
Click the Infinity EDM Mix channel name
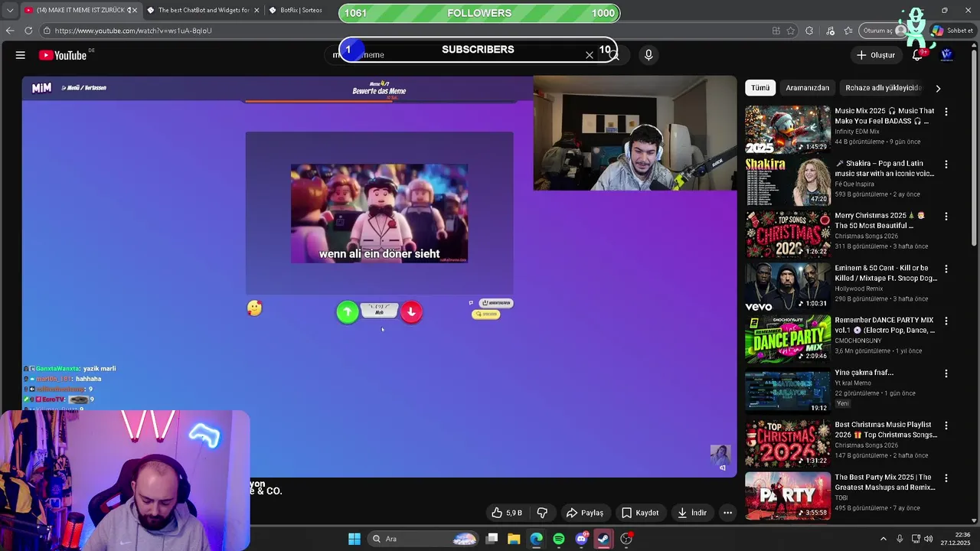coord(858,132)
